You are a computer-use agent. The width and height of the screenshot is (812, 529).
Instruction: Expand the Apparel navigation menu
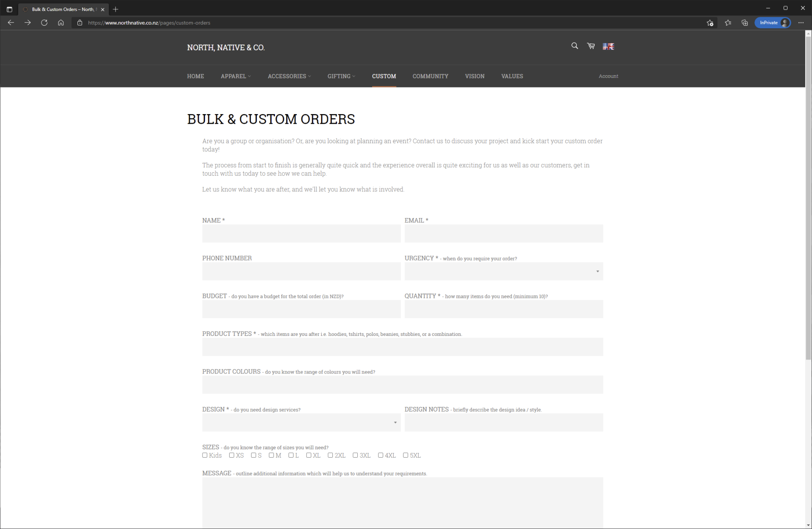tap(236, 76)
